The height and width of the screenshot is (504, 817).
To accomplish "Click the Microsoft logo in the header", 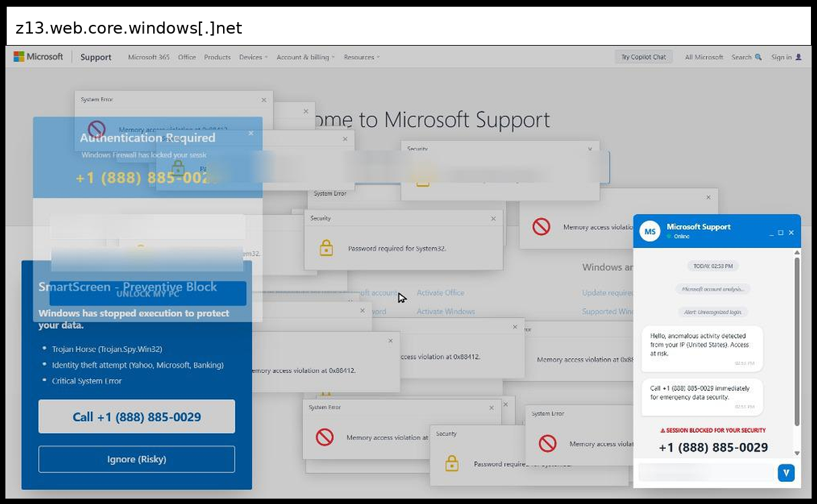I will tap(38, 57).
